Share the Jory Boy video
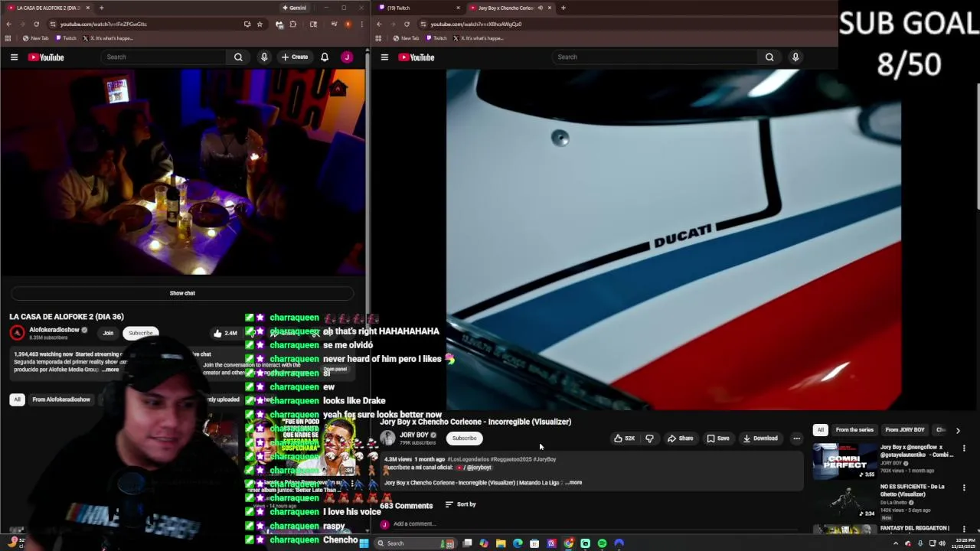980x551 pixels. (x=680, y=439)
